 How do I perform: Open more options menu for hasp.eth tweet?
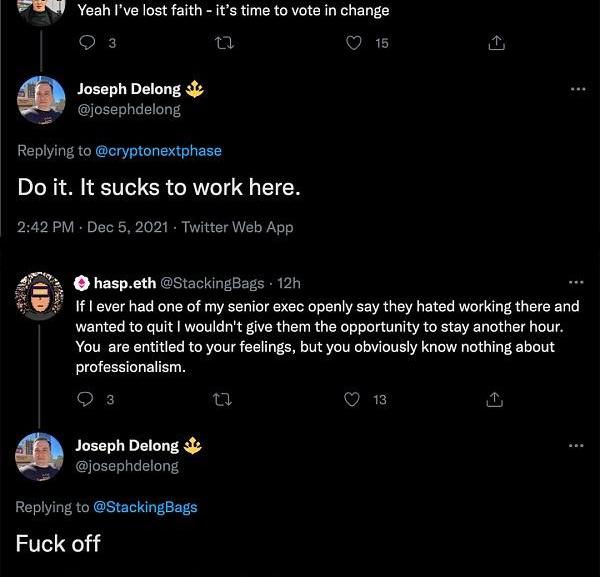point(576,282)
